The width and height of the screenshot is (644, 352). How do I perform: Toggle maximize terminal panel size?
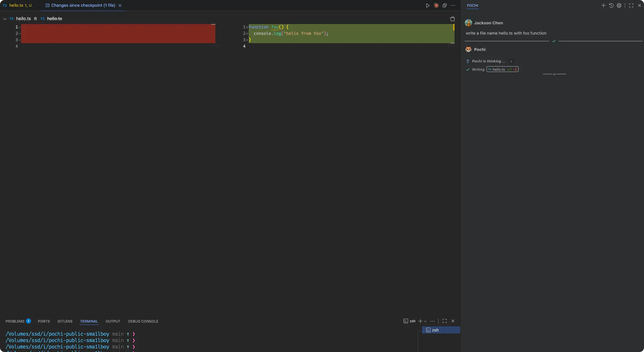[x=445, y=321]
